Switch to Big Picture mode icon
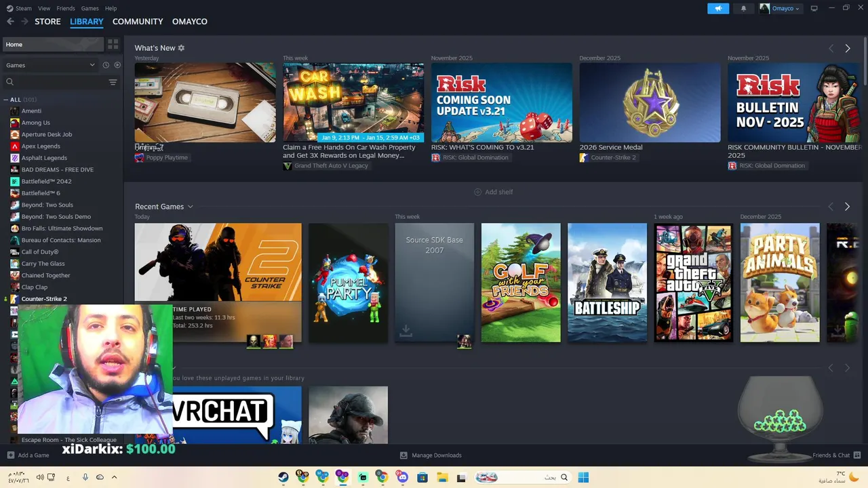 tap(814, 8)
